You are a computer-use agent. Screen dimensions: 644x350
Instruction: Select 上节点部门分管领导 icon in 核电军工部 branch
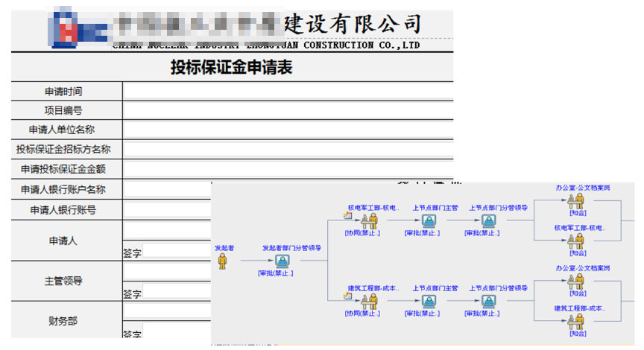click(489, 221)
